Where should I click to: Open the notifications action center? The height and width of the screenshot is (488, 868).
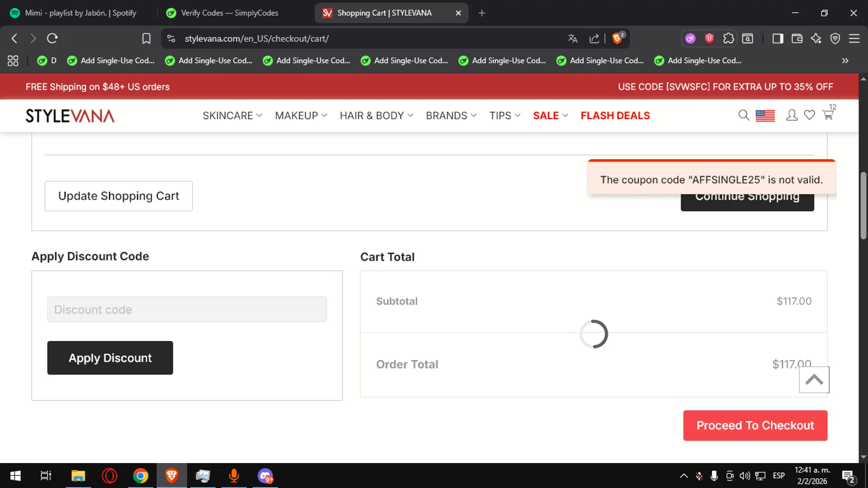[x=849, y=476]
